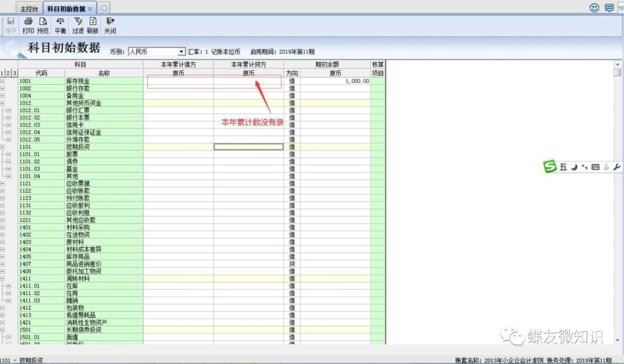Click 期初余额 cell for 库存现金 showing 1,000.00
Image resolution: width=624 pixels, height=364 pixels.
[335, 81]
